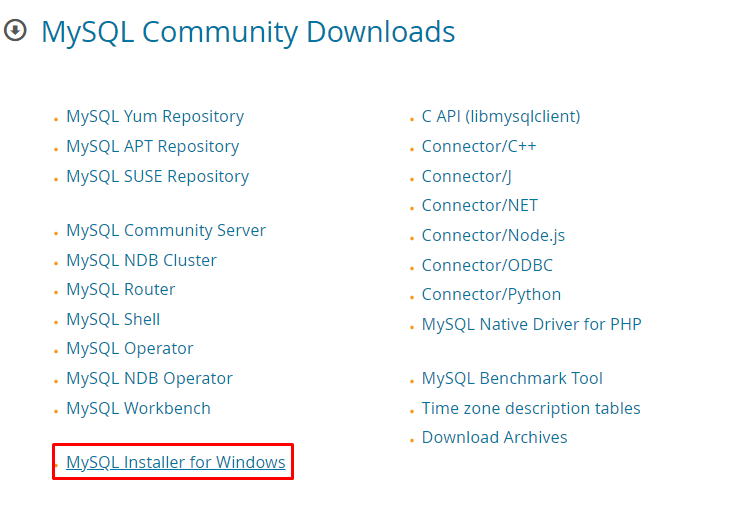The height and width of the screenshot is (508, 740).
Task: Open MySQL SUSE Repository page
Action: pyautogui.click(x=157, y=176)
